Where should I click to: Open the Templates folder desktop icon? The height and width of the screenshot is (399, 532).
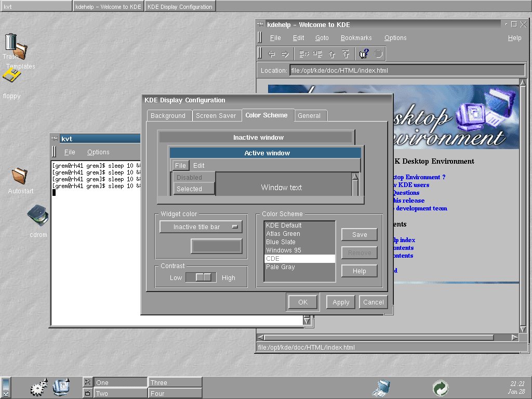click(x=21, y=51)
